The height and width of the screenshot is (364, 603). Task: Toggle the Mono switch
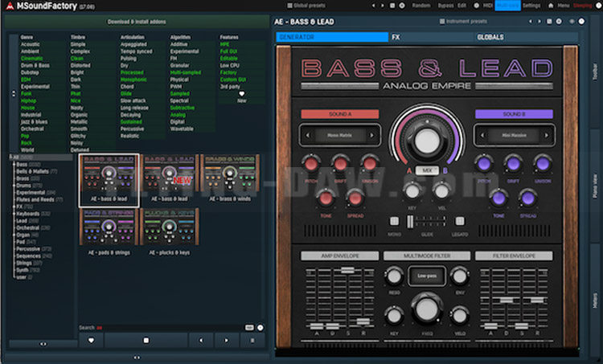394,221
